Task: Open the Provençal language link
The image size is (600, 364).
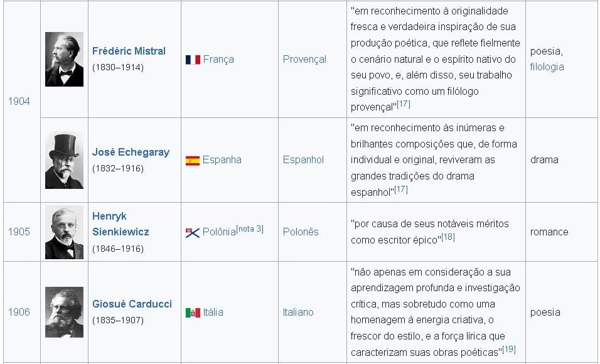Action: [304, 59]
